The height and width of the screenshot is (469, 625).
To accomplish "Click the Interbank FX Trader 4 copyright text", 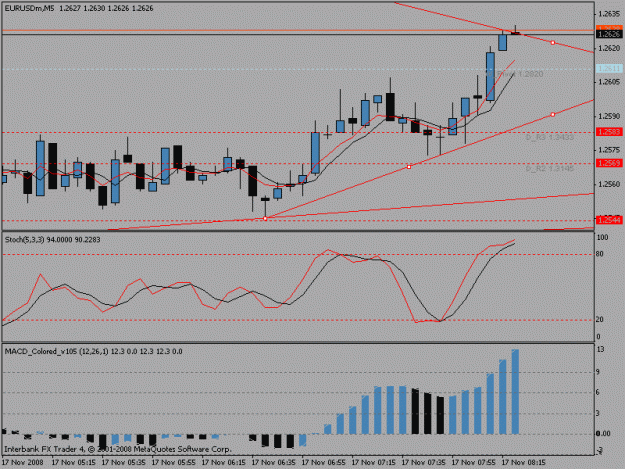I will [118, 449].
